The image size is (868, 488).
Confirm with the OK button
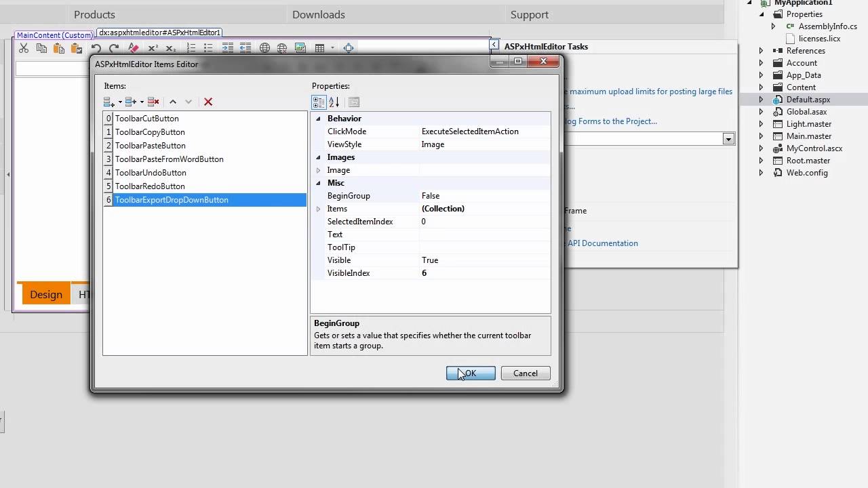(x=471, y=373)
